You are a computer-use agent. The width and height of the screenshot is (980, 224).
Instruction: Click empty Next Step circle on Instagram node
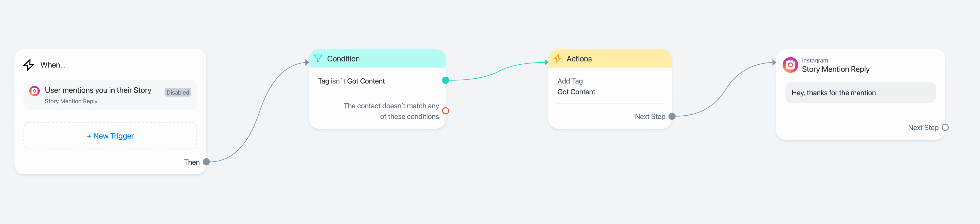tap(945, 128)
